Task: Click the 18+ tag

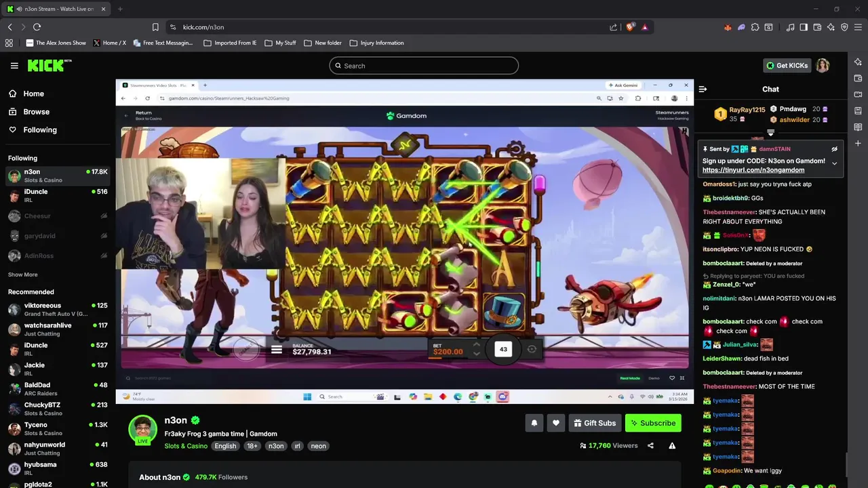Action: [x=252, y=446]
